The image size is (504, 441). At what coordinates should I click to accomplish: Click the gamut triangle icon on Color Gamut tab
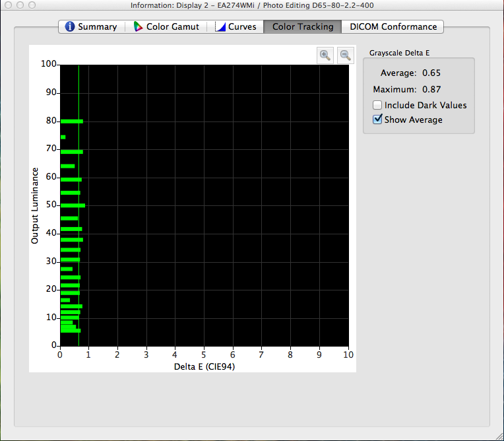(x=138, y=26)
